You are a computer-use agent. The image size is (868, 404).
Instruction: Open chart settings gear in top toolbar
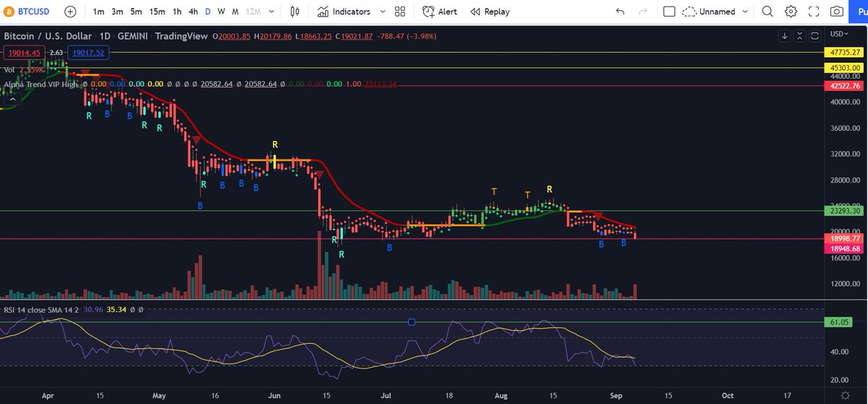point(791,12)
